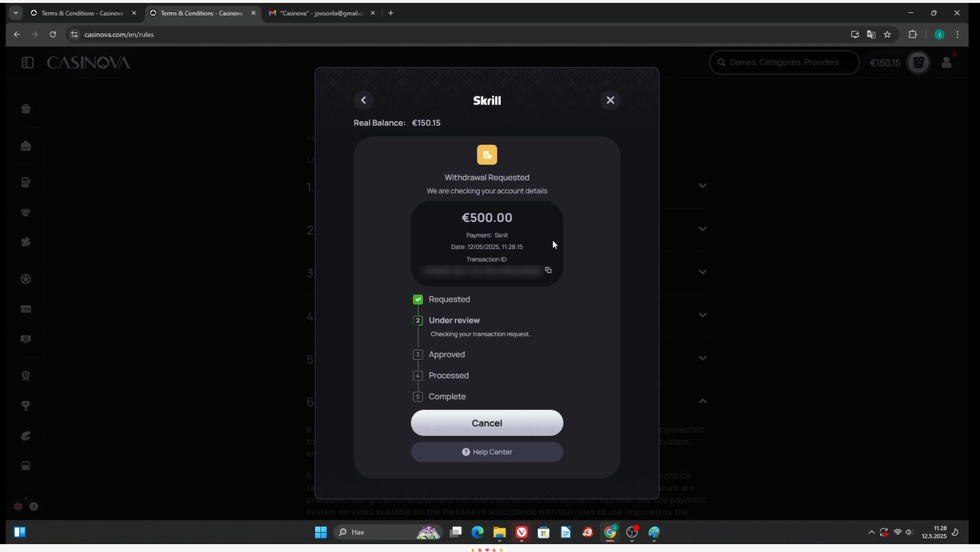Open the clover icon in sidebar
Image resolution: width=980 pixels, height=552 pixels.
pyautogui.click(x=26, y=242)
